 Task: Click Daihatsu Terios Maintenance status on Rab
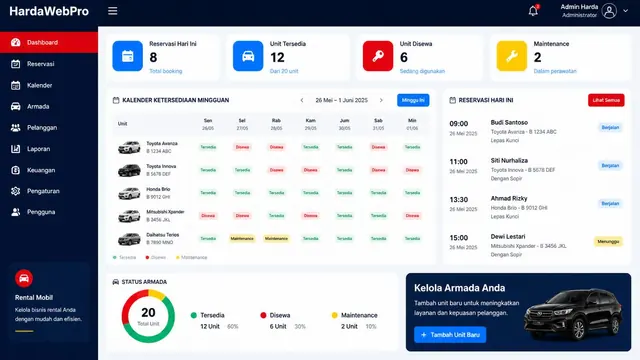coord(276,238)
